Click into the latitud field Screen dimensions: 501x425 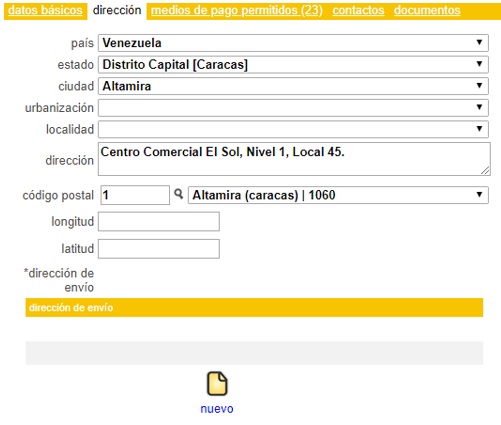coord(159,249)
